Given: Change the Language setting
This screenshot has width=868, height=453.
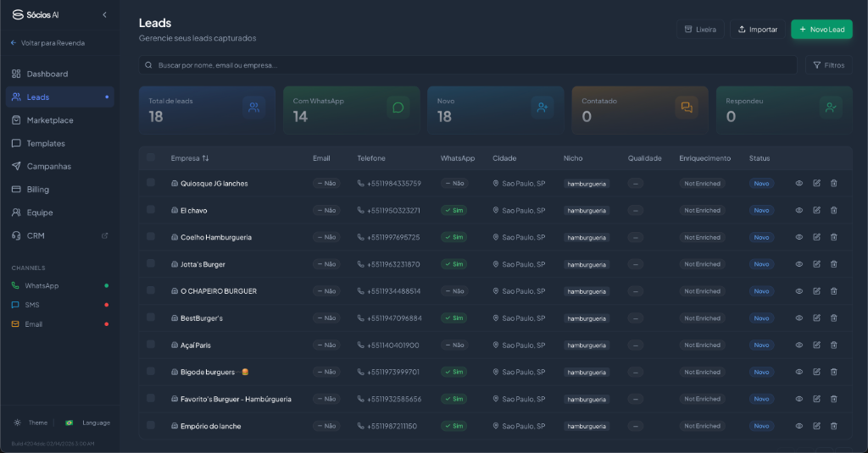Looking at the screenshot, I should tap(88, 423).
